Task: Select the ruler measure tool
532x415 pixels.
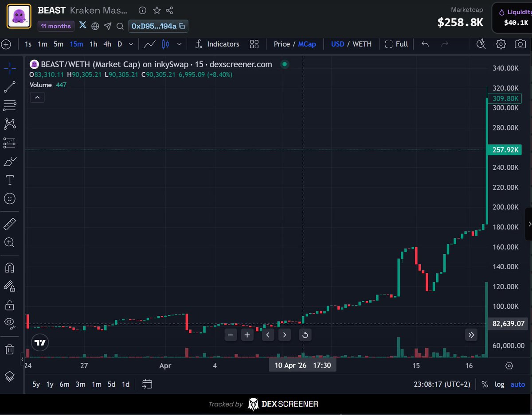Action: pos(10,224)
